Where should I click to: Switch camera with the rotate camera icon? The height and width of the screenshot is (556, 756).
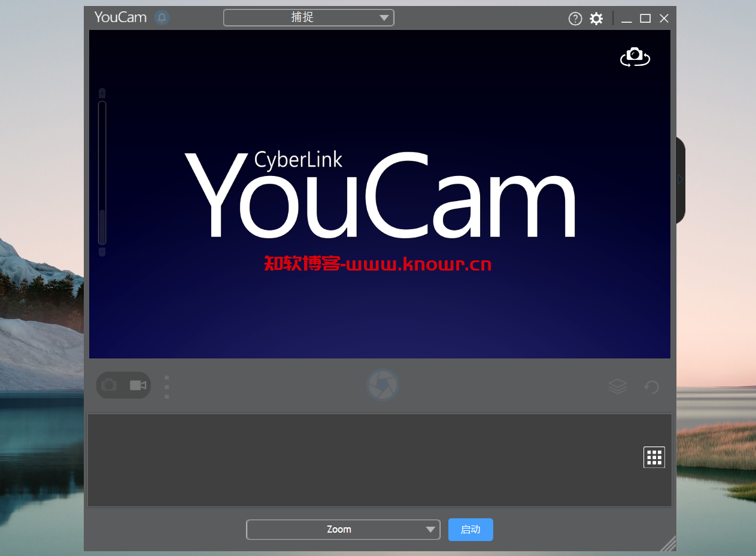tap(635, 57)
